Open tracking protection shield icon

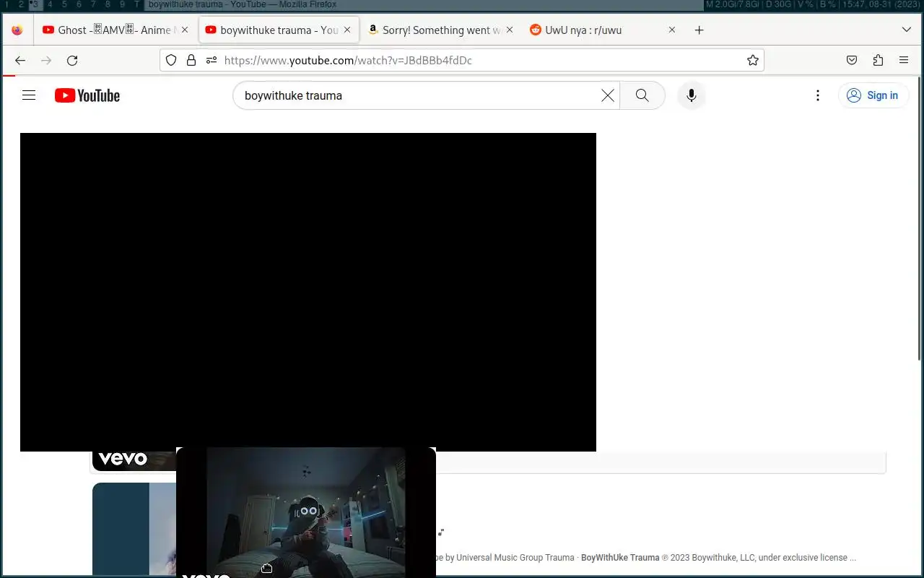171,60
